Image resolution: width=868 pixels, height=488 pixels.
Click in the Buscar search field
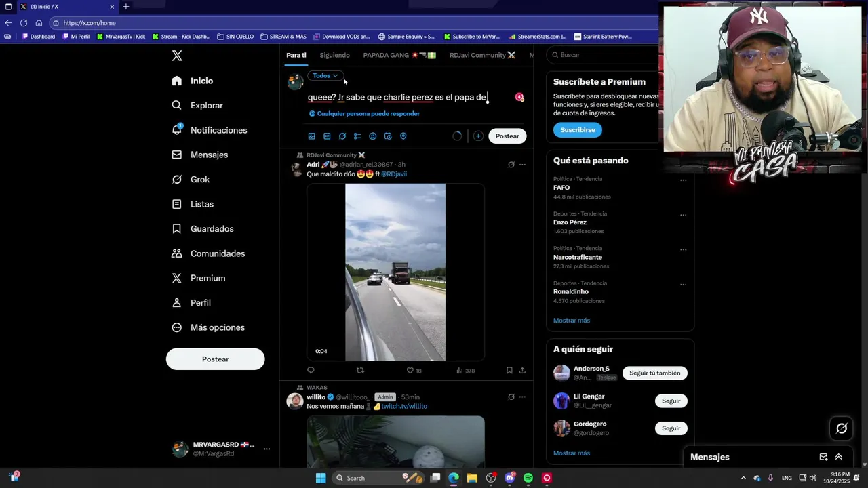coord(604,55)
